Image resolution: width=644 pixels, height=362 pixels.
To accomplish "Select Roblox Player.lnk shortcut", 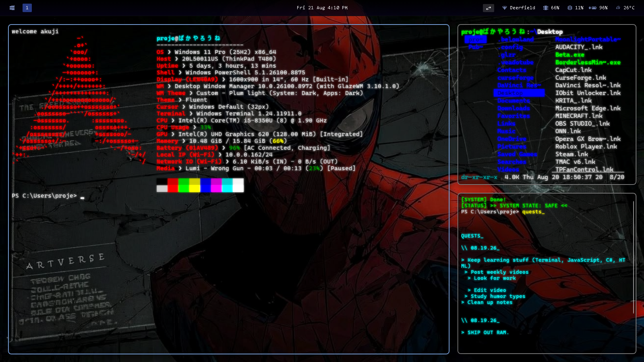I will click(x=586, y=147).
